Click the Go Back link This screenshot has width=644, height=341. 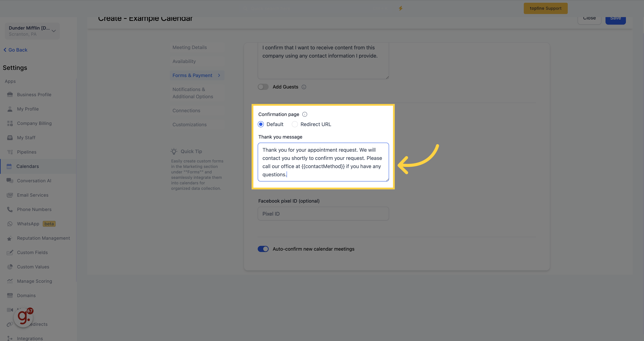point(16,50)
